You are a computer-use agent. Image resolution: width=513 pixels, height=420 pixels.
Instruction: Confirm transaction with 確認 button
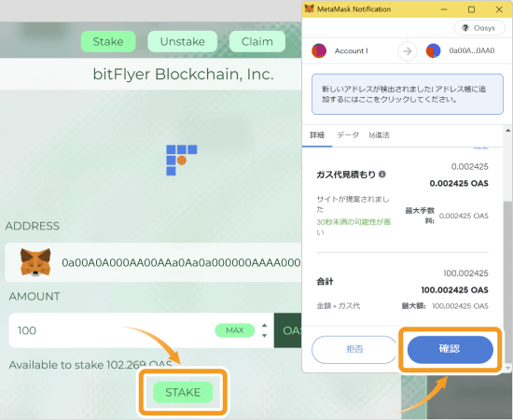coord(450,349)
